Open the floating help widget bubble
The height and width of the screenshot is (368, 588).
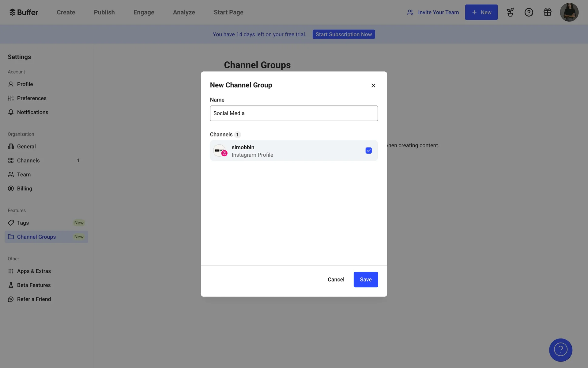(560, 350)
